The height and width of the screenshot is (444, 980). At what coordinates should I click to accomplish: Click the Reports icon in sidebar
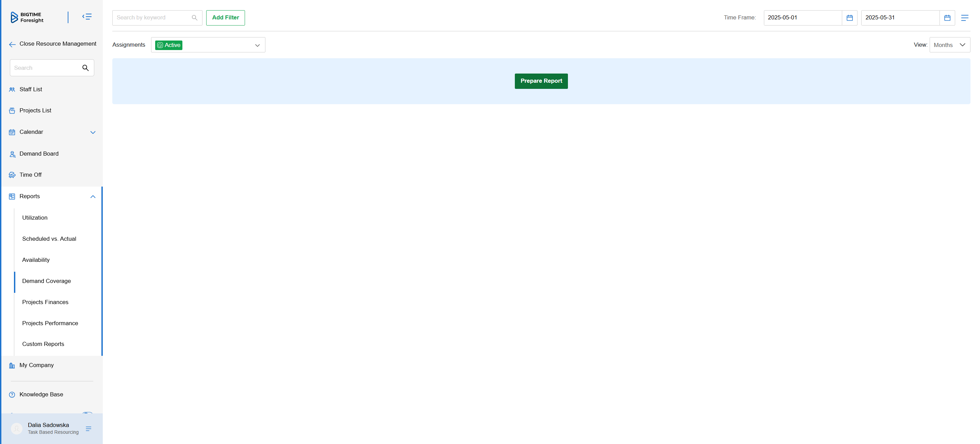(x=12, y=196)
